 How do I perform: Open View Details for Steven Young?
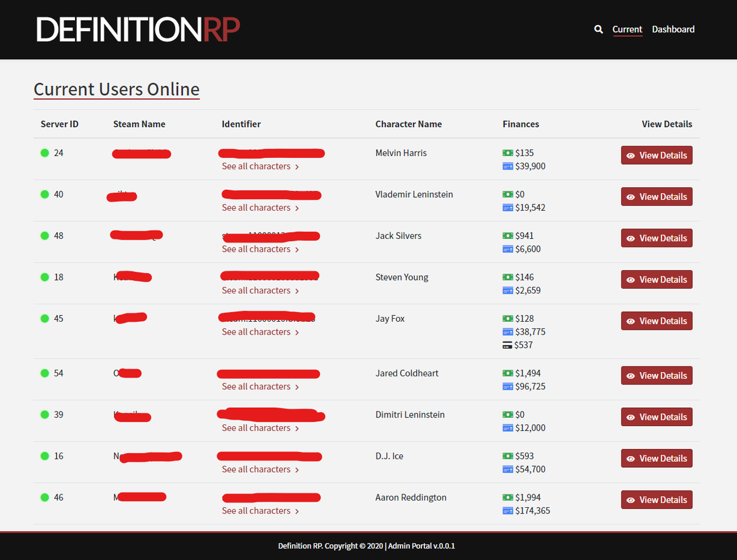pyautogui.click(x=657, y=279)
